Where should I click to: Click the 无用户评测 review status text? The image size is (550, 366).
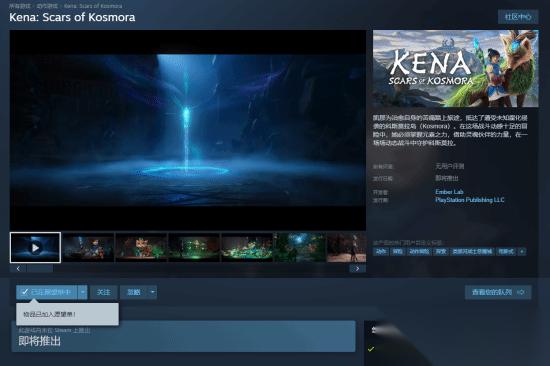pos(450,166)
